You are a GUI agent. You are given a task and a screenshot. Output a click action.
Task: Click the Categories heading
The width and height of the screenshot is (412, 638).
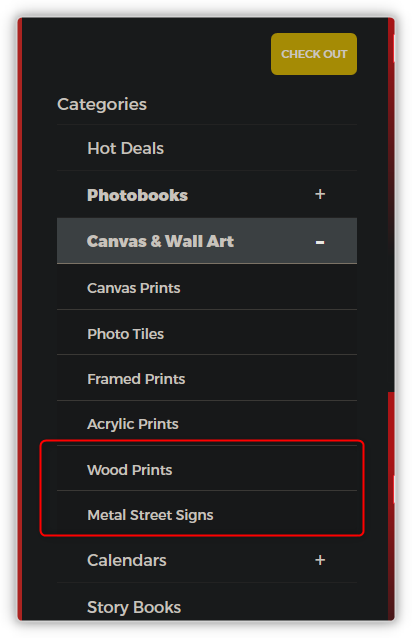(102, 104)
